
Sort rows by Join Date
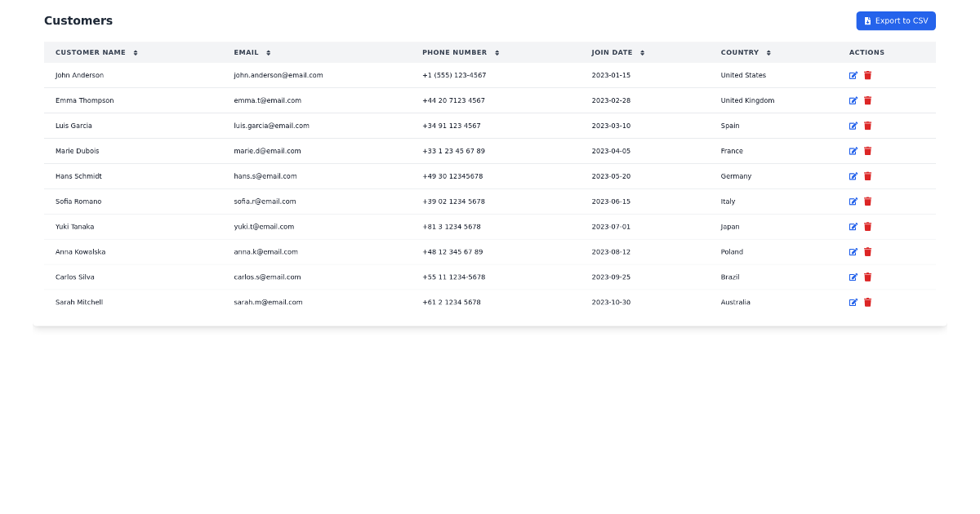point(642,52)
